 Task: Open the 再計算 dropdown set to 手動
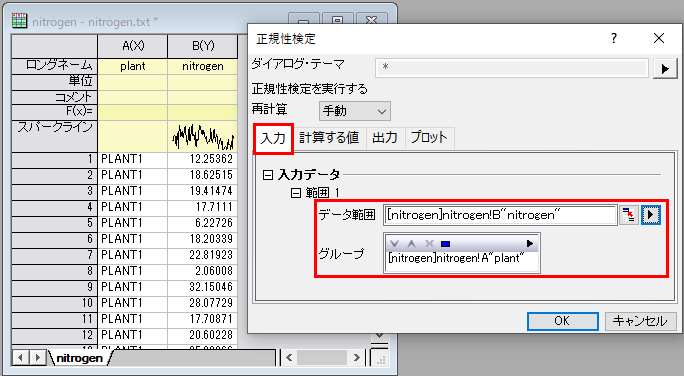355,111
